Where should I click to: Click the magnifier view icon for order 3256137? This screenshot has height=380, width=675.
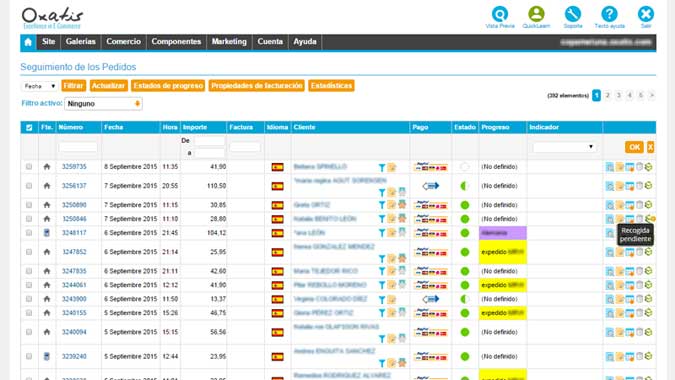pos(610,186)
